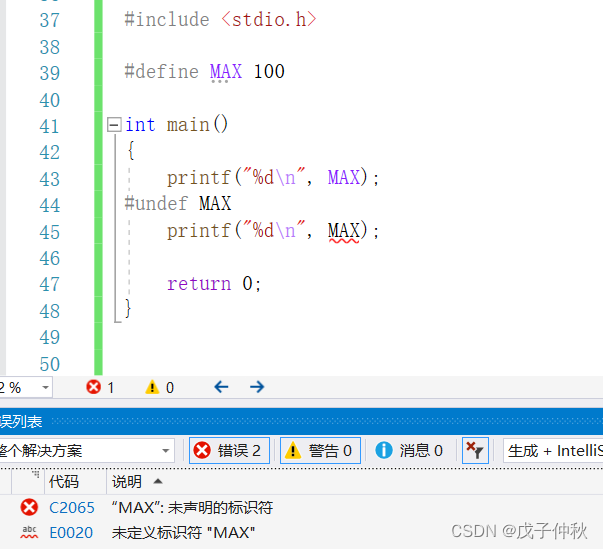Screen dimensions: 603x549
Task: Toggle the Messages 0 filter button
Action: (409, 451)
